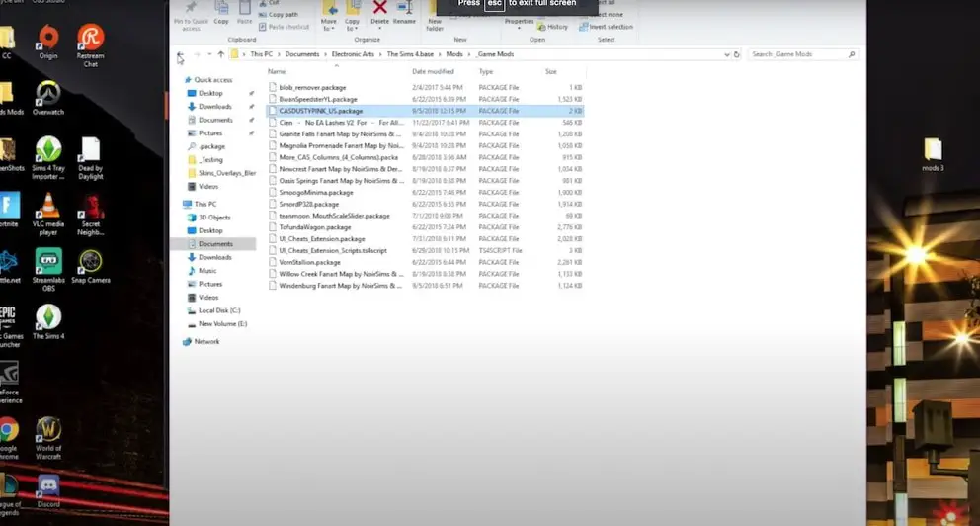Open Music in navigation pane
The height and width of the screenshot is (526, 980).
[206, 271]
